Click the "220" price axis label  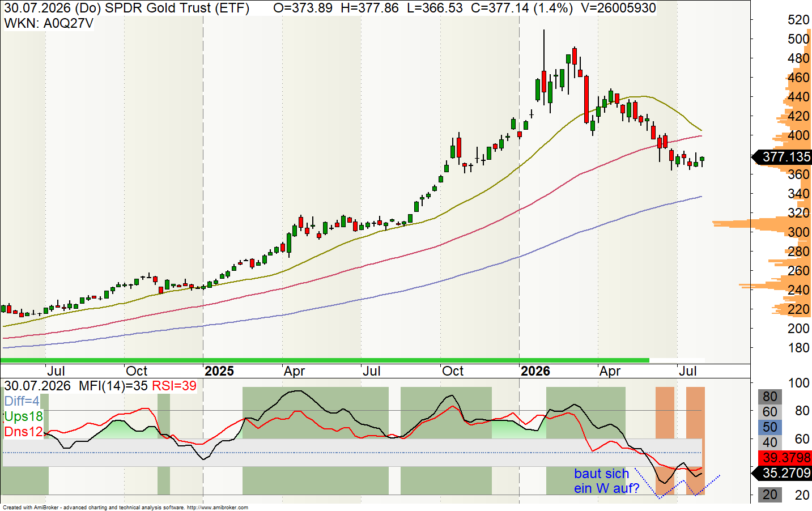798,309
